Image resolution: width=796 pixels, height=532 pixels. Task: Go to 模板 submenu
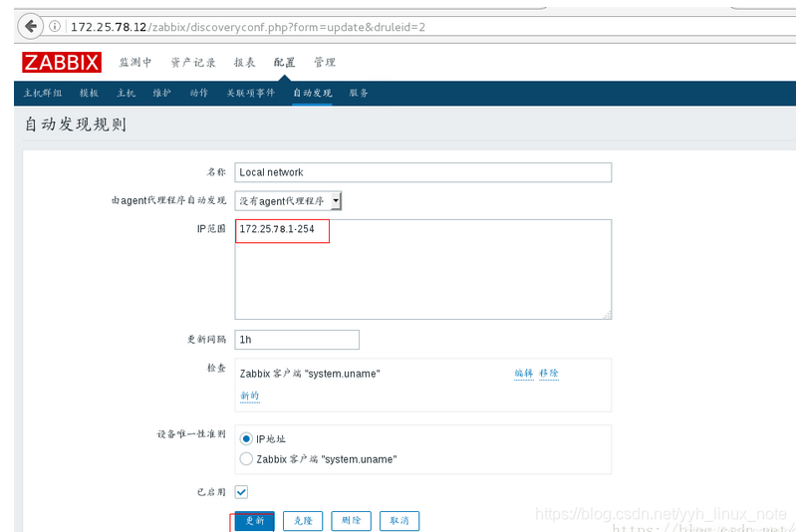89,93
